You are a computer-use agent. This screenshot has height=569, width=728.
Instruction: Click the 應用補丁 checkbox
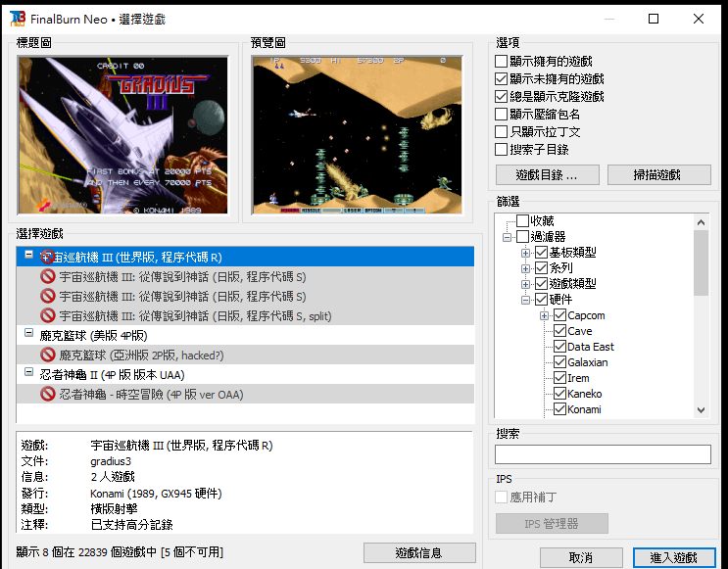click(501, 498)
